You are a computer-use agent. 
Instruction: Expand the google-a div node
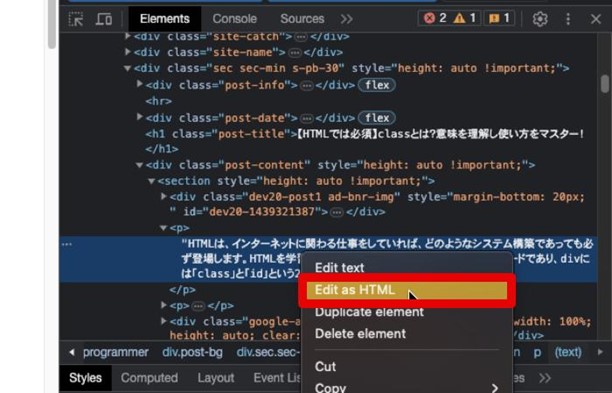tap(164, 321)
